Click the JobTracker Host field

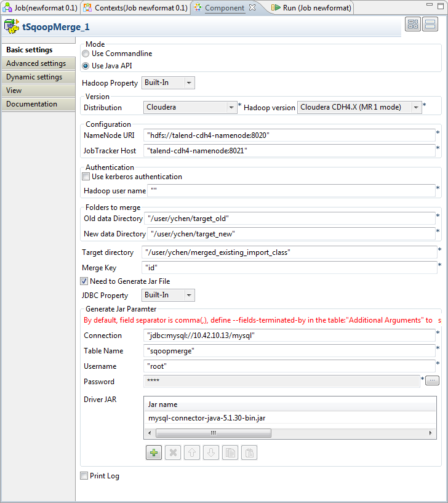tap(289, 151)
